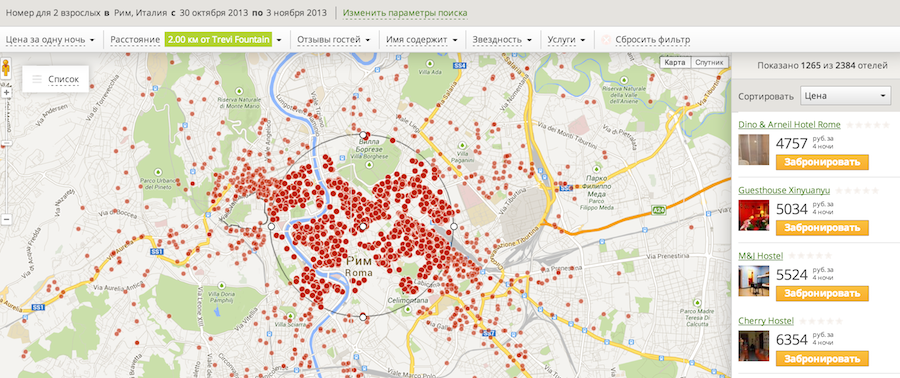Switch map to Карта view
This screenshot has height=378, width=900.
[674, 63]
